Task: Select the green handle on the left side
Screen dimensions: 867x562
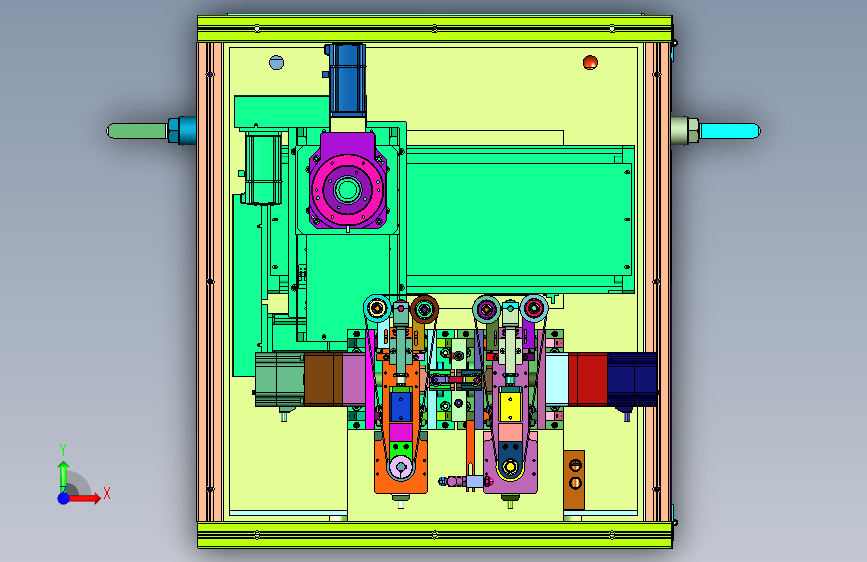Action: 137,131
